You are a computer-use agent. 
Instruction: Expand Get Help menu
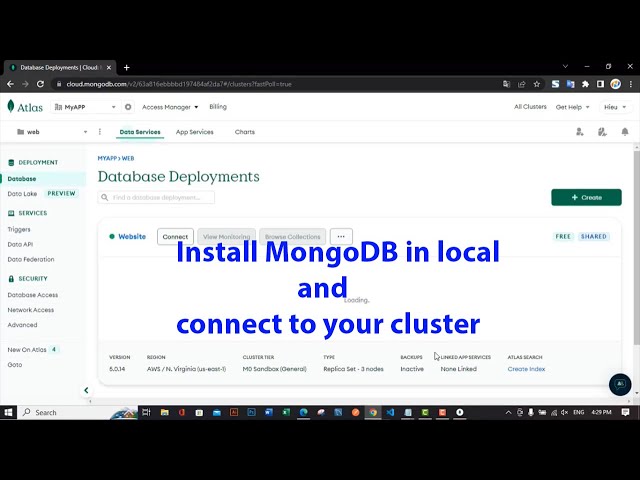click(572, 107)
